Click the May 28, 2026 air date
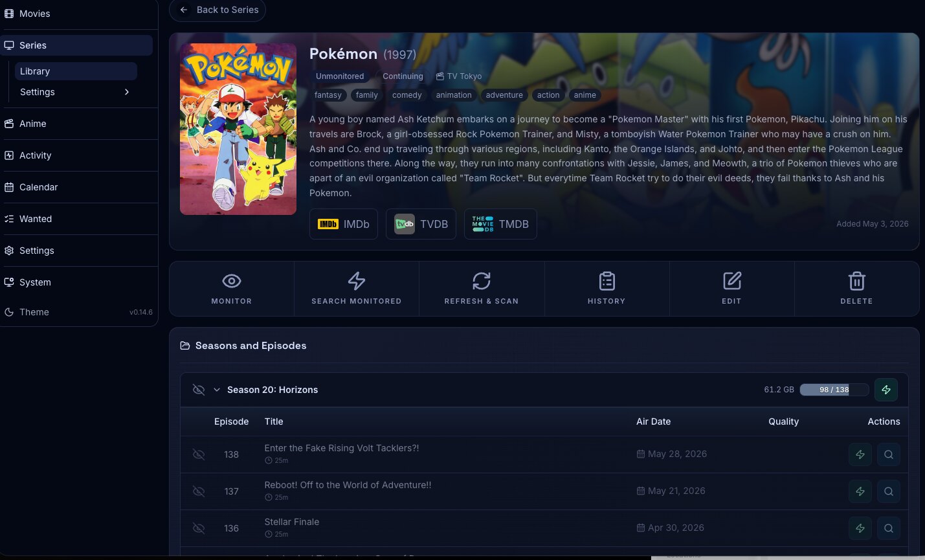 [672, 454]
